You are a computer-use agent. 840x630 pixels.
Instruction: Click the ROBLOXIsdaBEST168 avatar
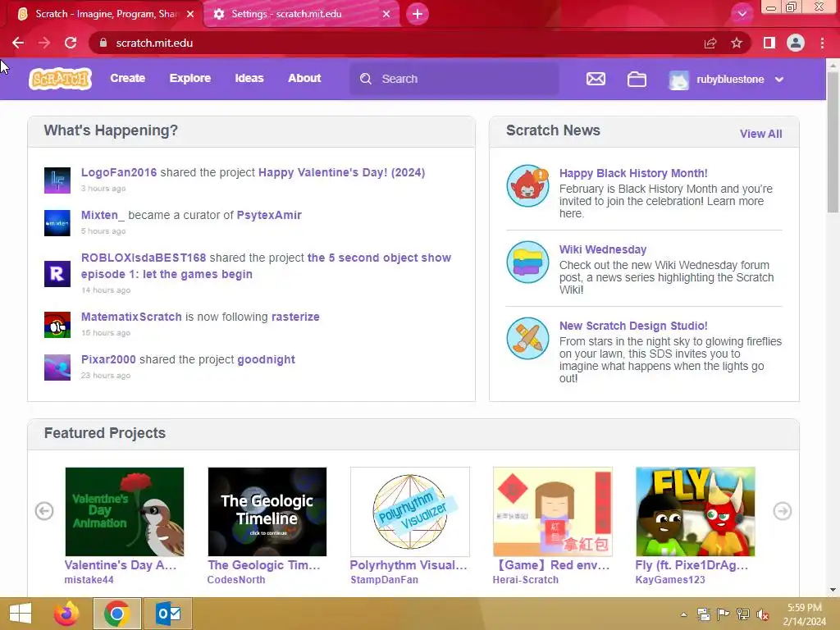[57, 274]
